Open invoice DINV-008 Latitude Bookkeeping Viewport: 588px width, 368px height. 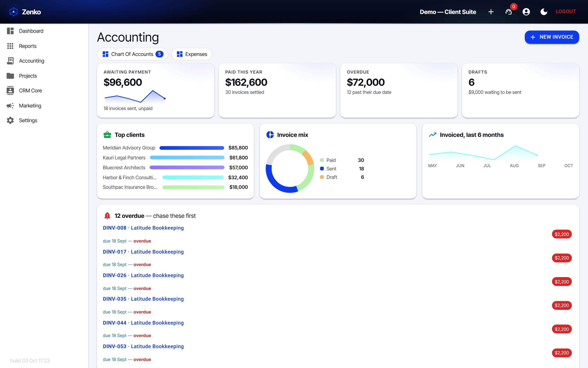coord(143,228)
